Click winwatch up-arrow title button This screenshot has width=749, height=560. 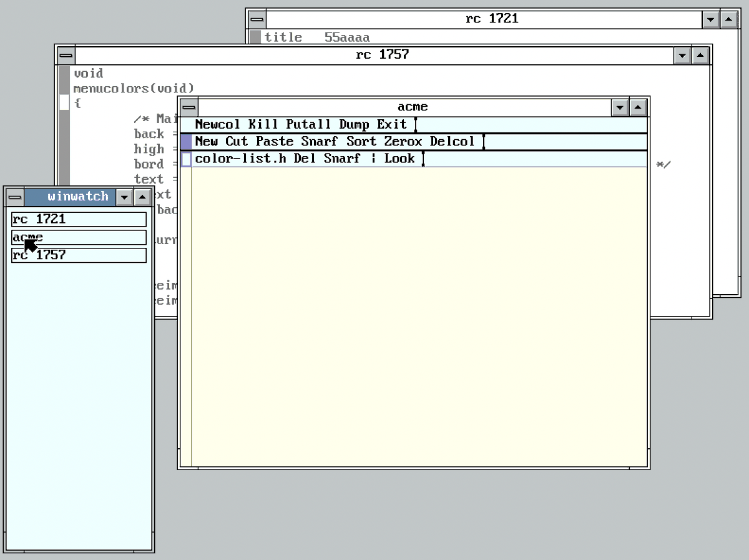tap(142, 197)
